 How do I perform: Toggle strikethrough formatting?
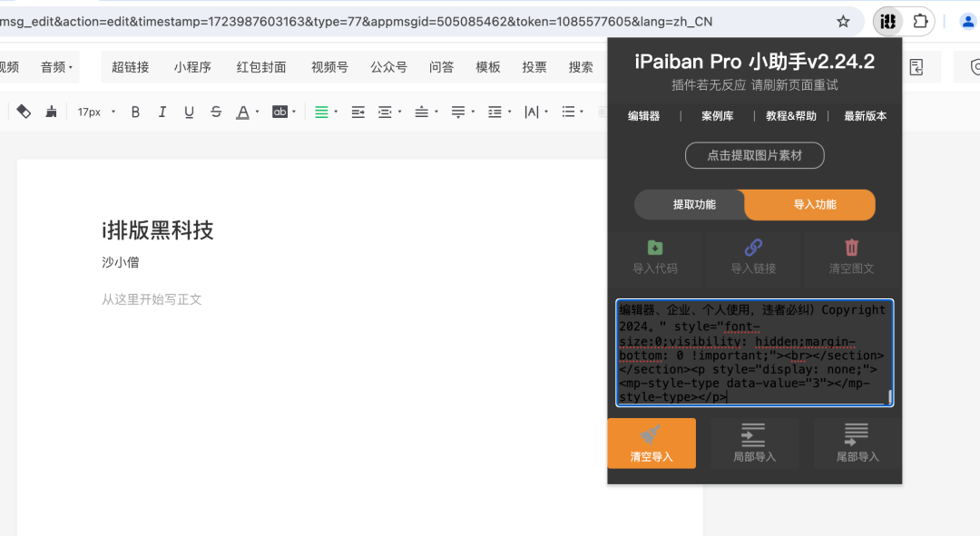(x=216, y=112)
